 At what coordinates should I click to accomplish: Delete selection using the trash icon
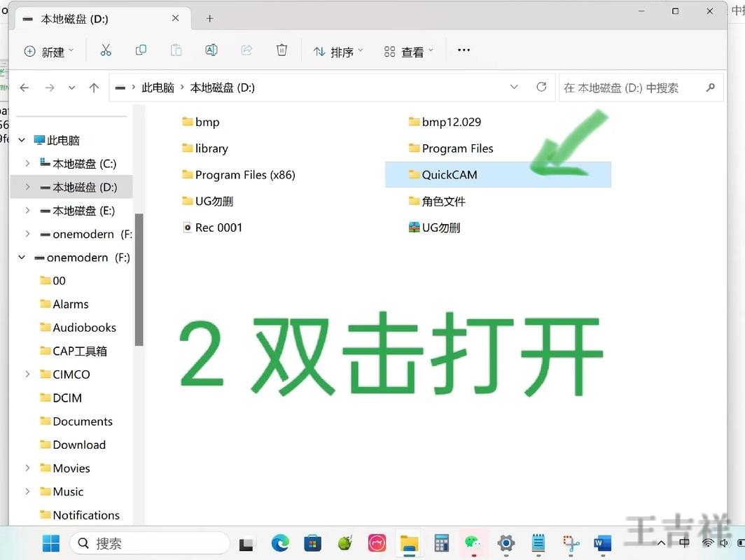(281, 50)
